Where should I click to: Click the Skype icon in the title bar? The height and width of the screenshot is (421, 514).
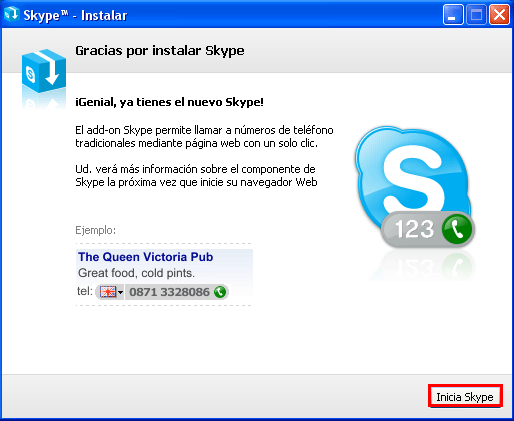pos(12,14)
